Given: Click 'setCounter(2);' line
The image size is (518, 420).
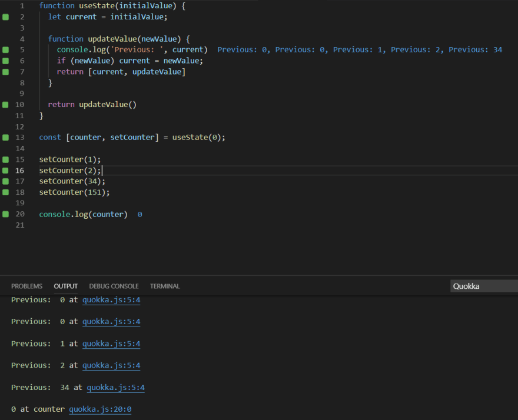Looking at the screenshot, I should pyautogui.click(x=70, y=171).
